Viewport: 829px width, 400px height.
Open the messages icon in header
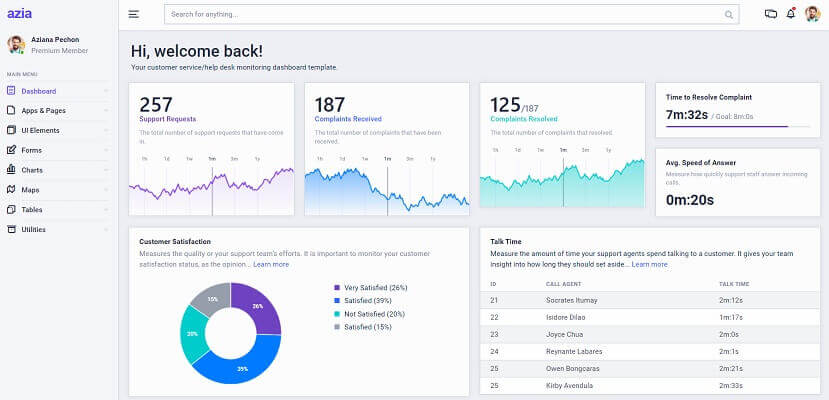770,14
